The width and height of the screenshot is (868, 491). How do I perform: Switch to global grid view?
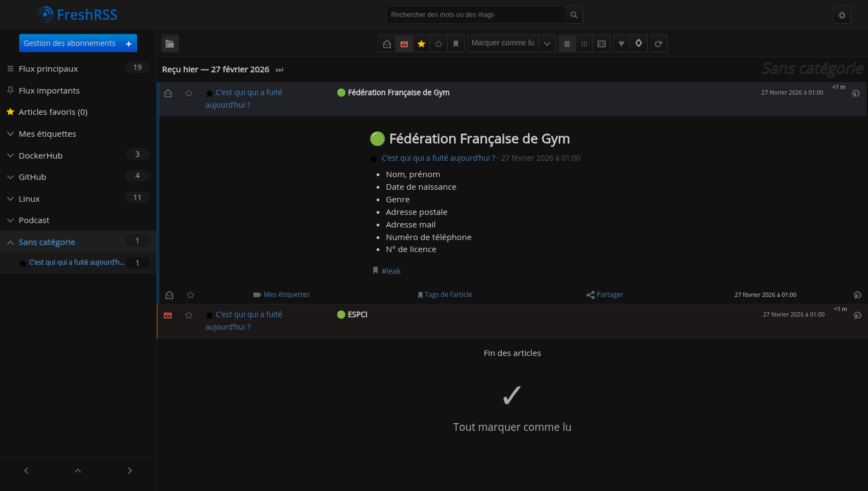tap(584, 44)
